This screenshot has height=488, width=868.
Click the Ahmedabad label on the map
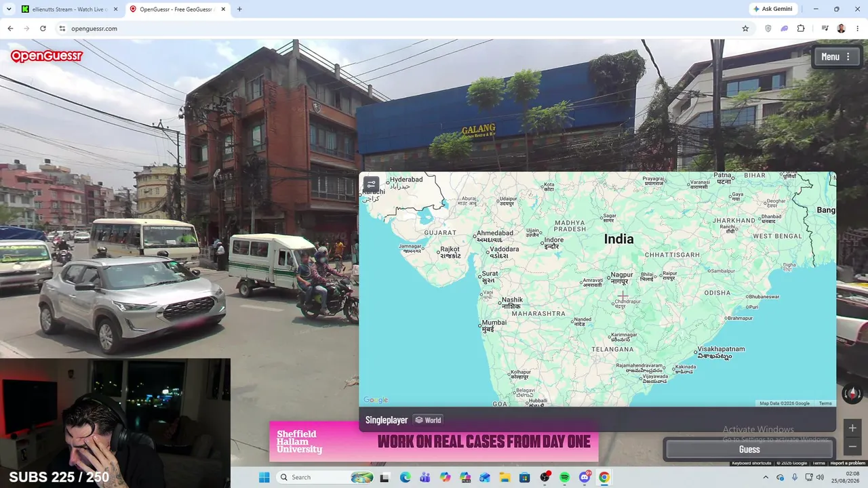pos(494,236)
